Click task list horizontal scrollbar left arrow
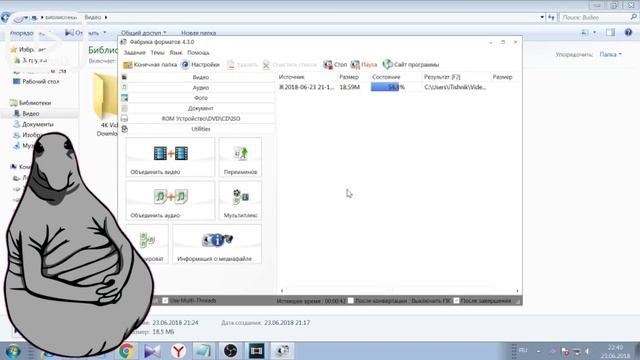Screen dimensions: 640x360 click(x=282, y=291)
